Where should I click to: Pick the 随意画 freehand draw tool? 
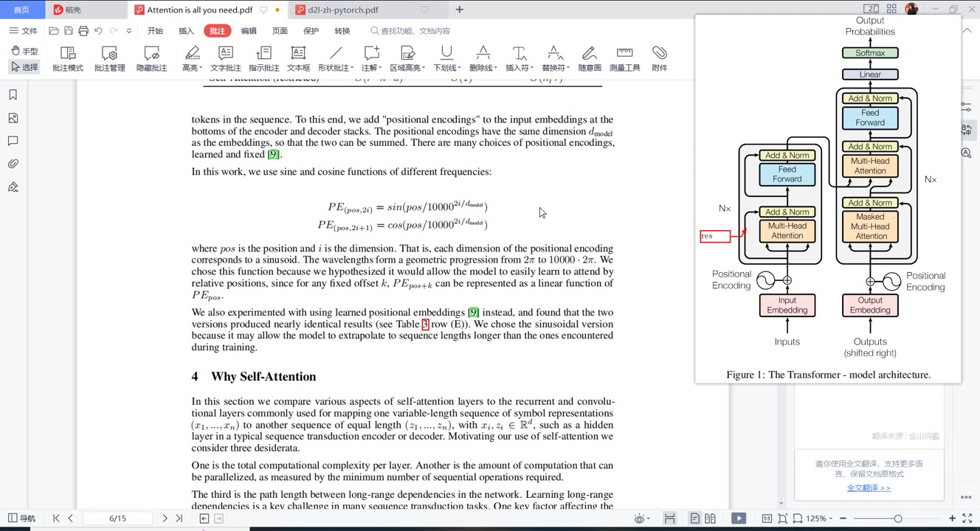click(x=589, y=59)
